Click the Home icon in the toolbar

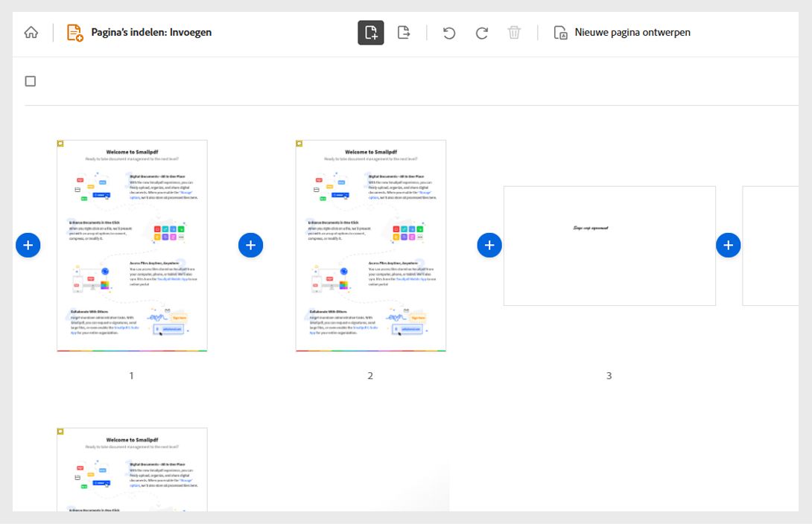[x=30, y=32]
